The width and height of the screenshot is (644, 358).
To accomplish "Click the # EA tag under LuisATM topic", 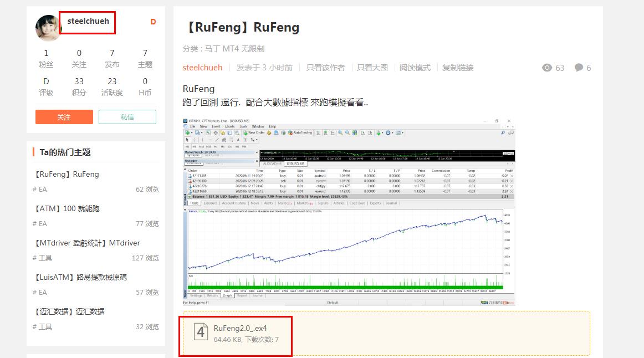I will (x=40, y=292).
